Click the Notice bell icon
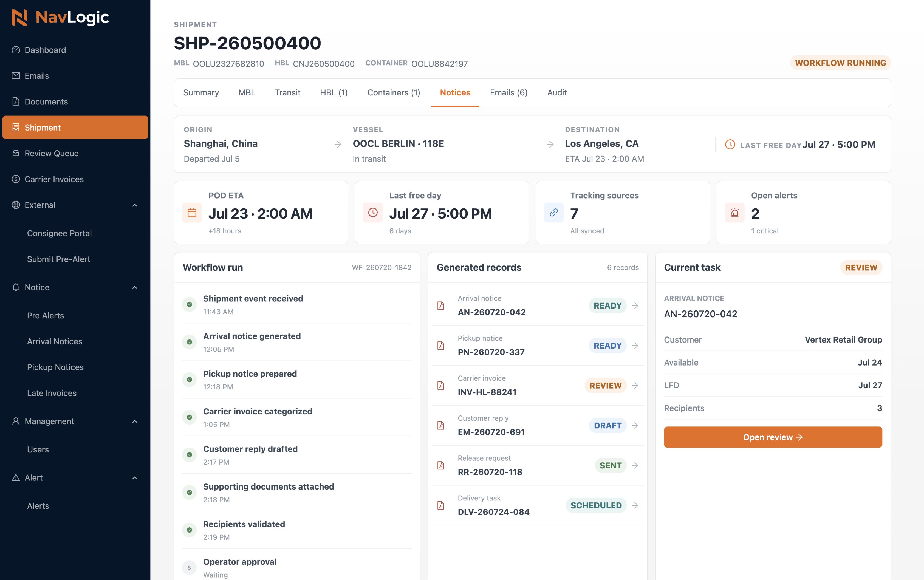The height and width of the screenshot is (580, 924). 16,287
